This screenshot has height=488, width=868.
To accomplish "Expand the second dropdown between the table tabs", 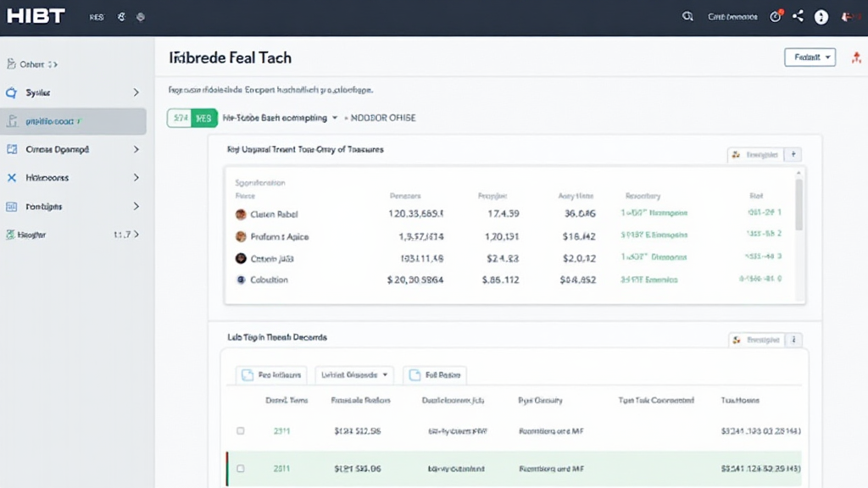I will coord(354,374).
